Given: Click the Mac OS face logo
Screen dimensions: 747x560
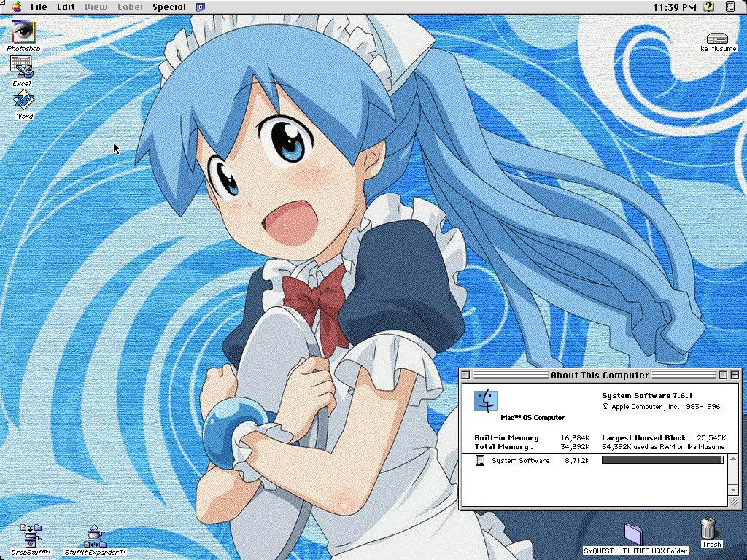Looking at the screenshot, I should click(485, 400).
